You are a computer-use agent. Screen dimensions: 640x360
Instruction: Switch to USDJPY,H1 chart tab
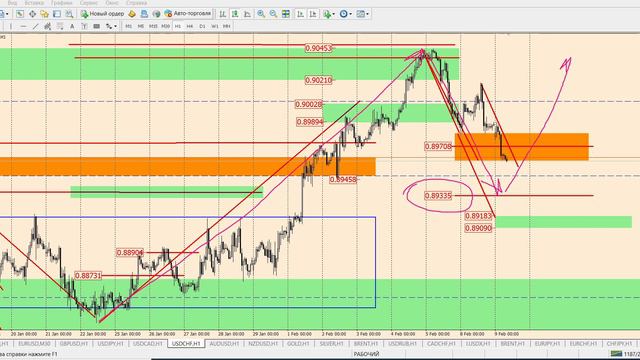(x=110, y=344)
